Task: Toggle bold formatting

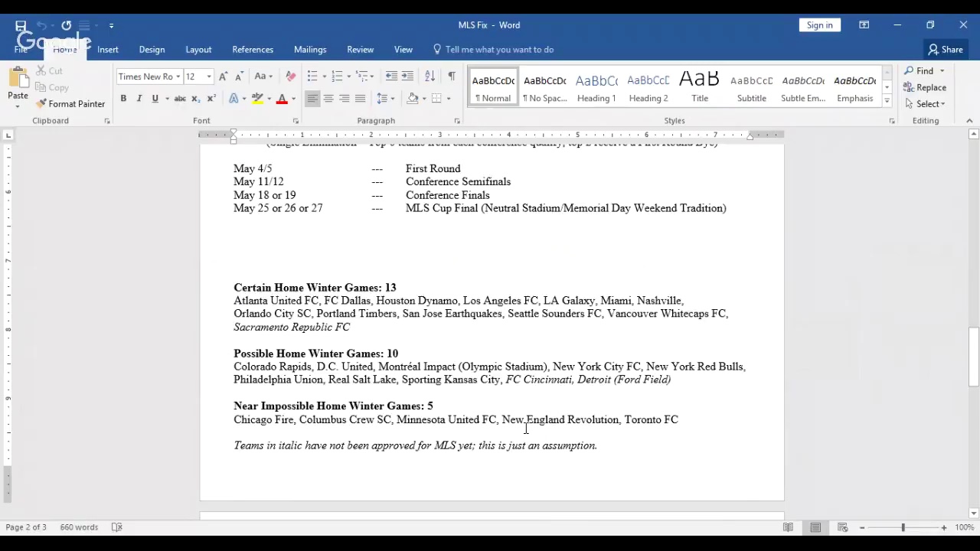Action: pos(123,99)
